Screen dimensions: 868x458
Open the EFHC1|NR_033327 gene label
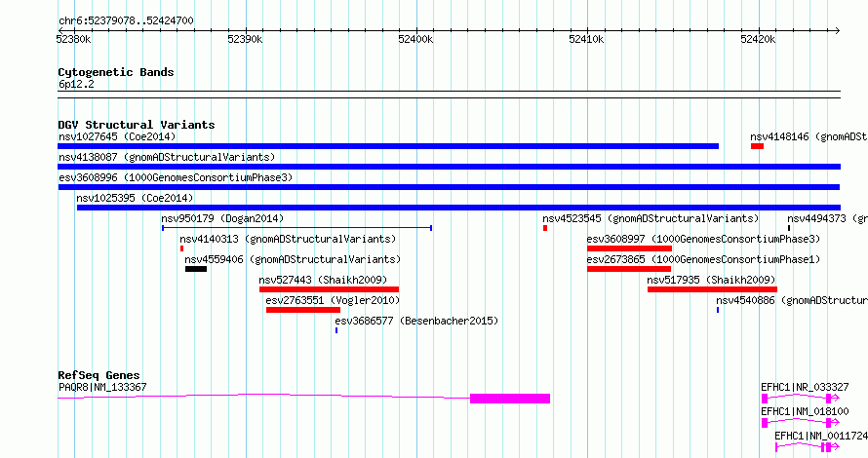[805, 387]
